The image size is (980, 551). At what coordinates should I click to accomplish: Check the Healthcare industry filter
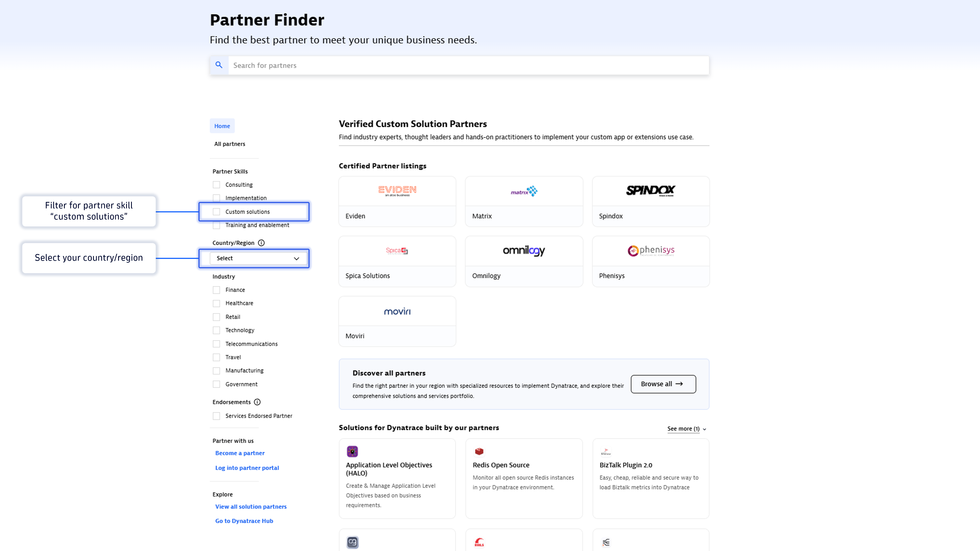pyautogui.click(x=216, y=303)
